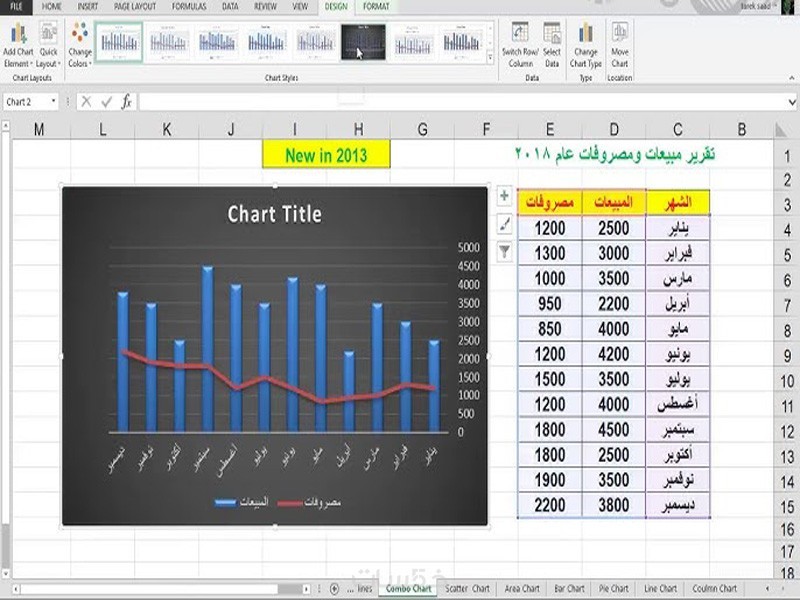This screenshot has height=600, width=800.
Task: Open the Line Chart sheet tab
Action: tap(660, 588)
